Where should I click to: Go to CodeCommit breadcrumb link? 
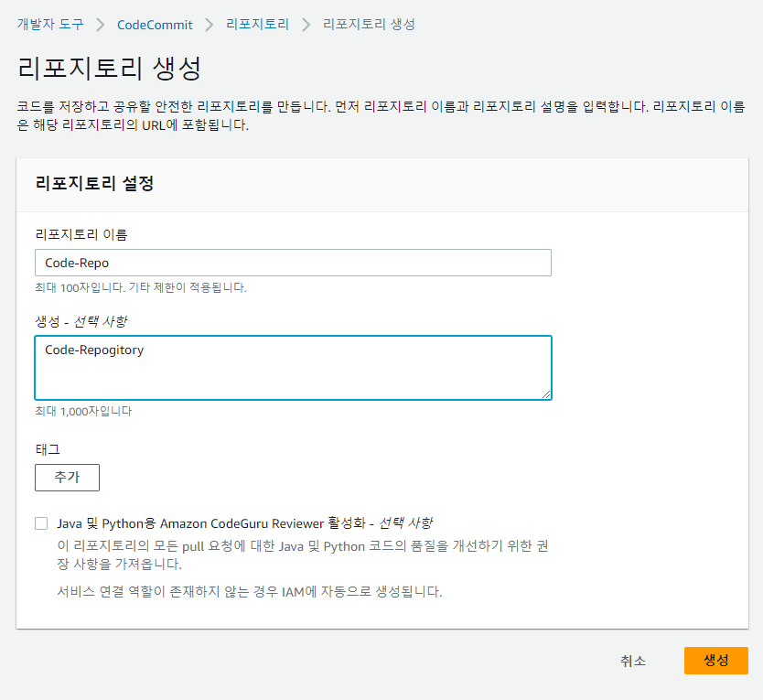coord(155,25)
